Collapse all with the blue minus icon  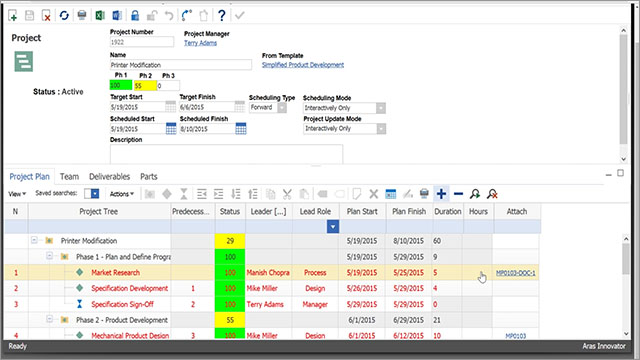click(x=458, y=194)
